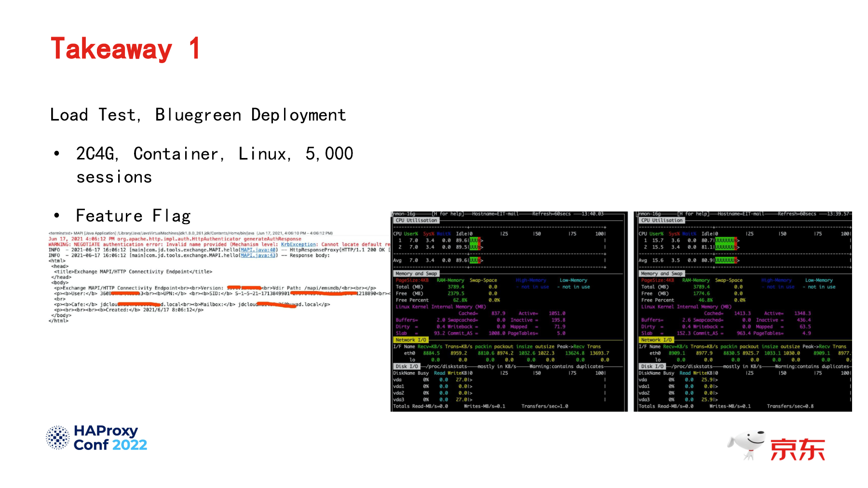Click 'CPU Utilisation' header in right nmon panel
This screenshot has width=868, height=488.
click(x=662, y=221)
